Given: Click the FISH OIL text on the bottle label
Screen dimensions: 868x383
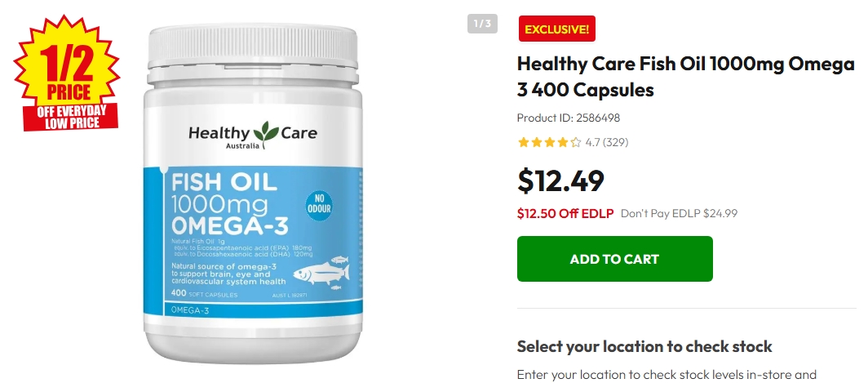Looking at the screenshot, I should (224, 182).
